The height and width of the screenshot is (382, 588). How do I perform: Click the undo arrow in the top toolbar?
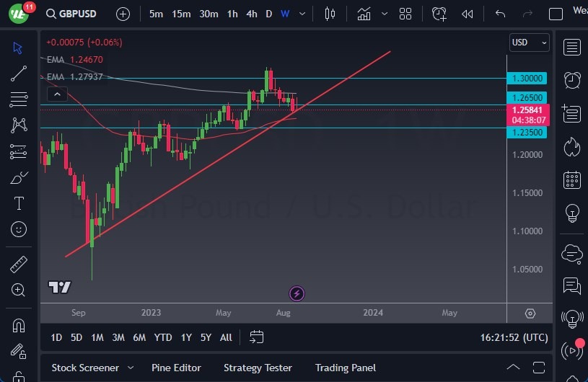coord(501,14)
